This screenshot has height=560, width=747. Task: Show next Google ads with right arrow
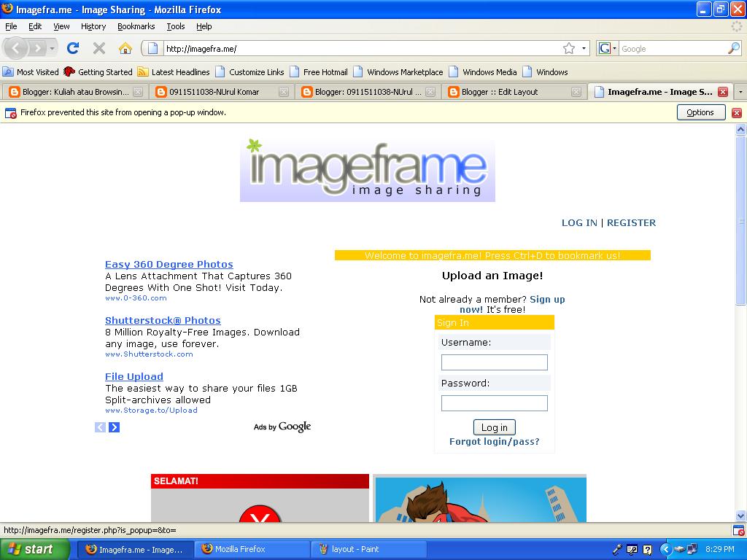(114, 427)
